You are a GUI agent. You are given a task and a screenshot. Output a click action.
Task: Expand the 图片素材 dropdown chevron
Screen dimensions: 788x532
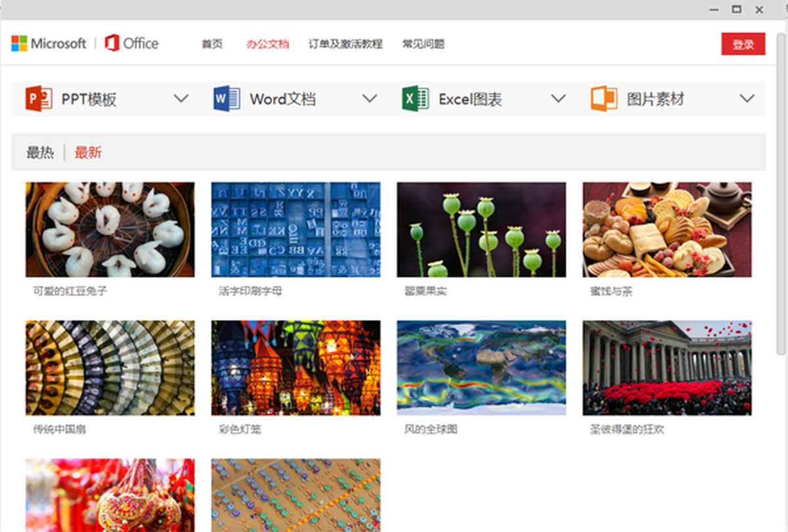coord(747,99)
